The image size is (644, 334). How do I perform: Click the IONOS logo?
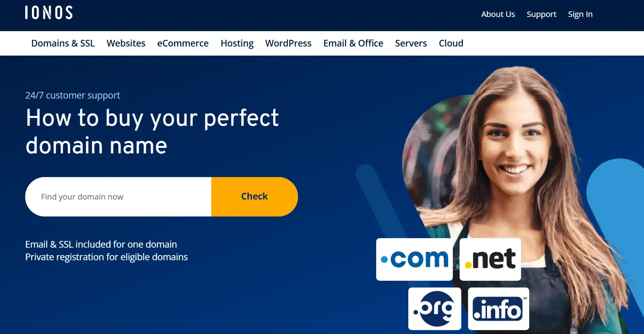[49, 13]
